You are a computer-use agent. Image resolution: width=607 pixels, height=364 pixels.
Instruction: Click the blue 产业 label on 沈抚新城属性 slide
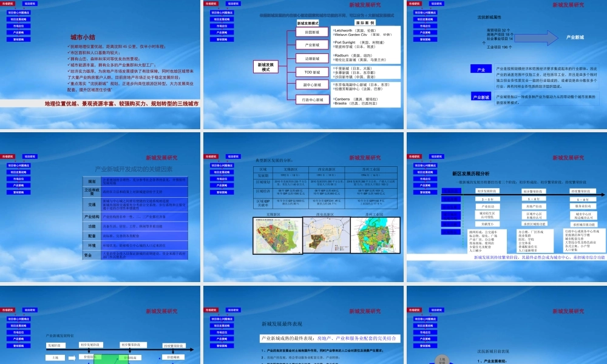481,69
